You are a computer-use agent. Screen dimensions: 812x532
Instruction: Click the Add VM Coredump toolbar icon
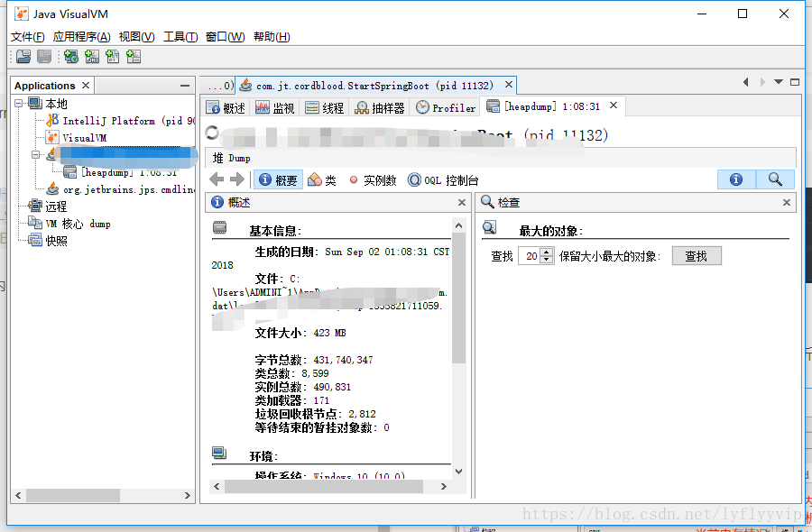click(x=113, y=57)
